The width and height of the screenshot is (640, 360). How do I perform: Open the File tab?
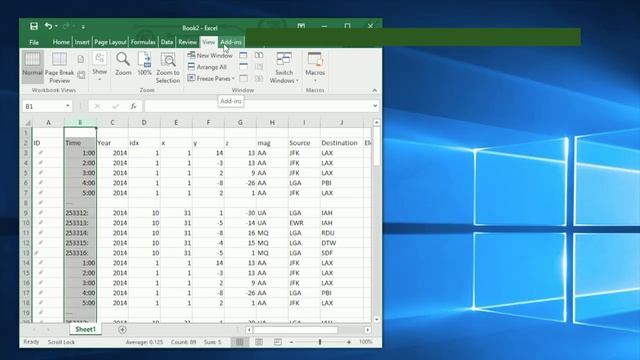(x=34, y=42)
